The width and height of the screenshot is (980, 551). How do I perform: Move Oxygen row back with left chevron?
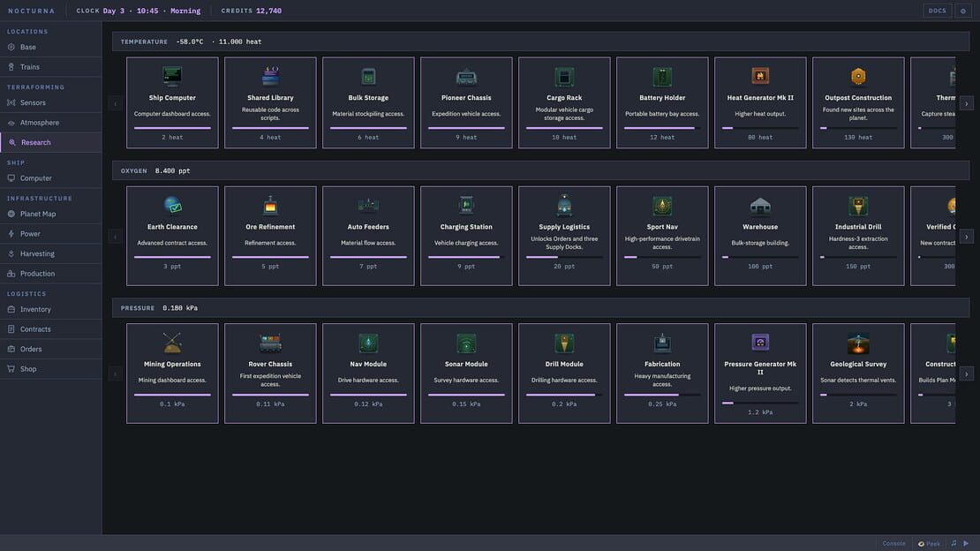pos(115,237)
